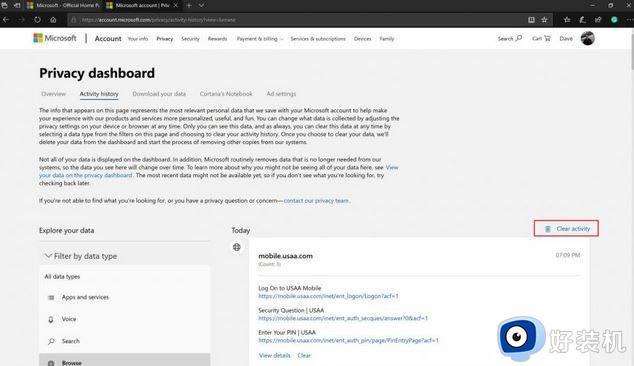Open the Your info menu item
The width and height of the screenshot is (634, 366).
point(138,39)
